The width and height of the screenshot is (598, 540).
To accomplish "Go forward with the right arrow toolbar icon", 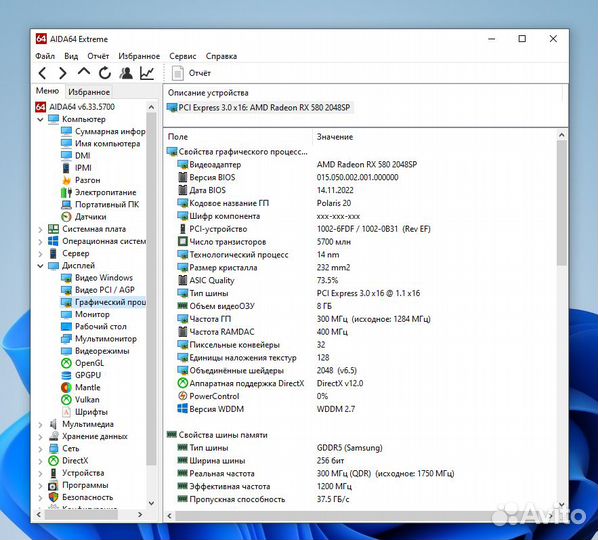I will pos(63,73).
